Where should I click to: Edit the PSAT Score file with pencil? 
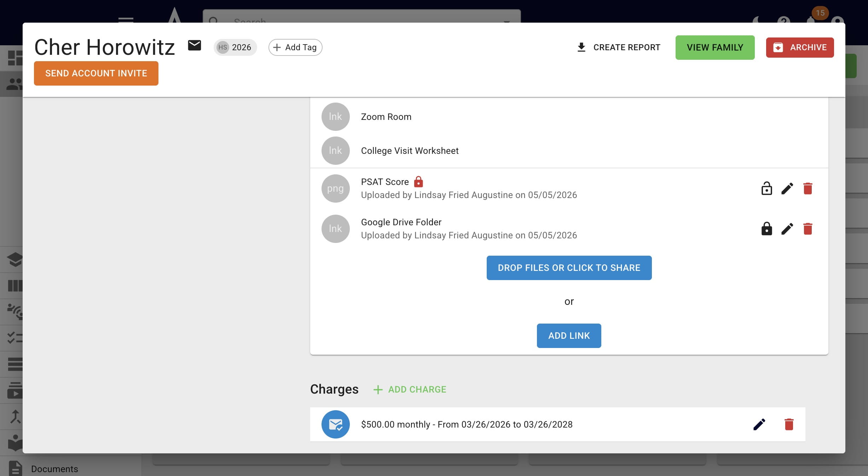click(x=787, y=188)
